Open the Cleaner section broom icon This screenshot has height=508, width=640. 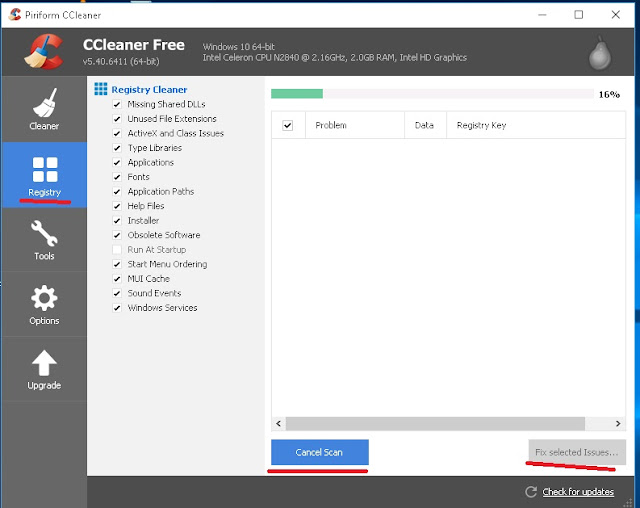tap(44, 102)
